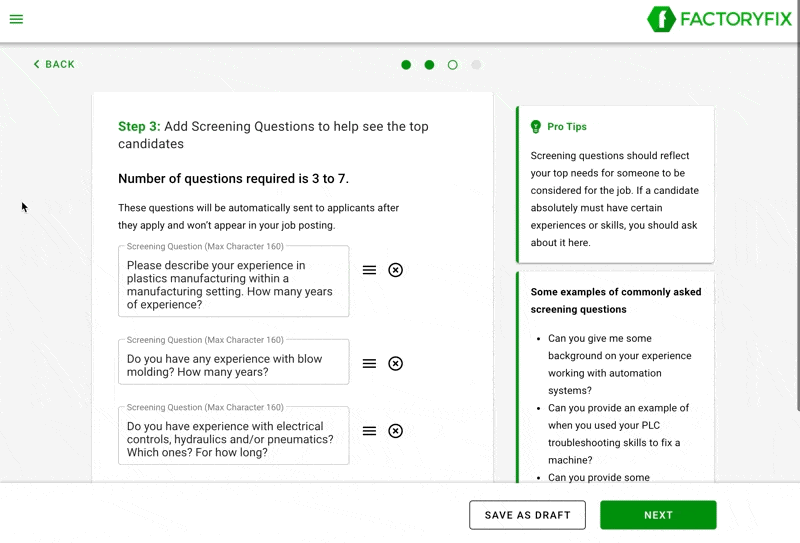Click reorder handle for electrical controls question
Screen dimensions: 800x543
pyautogui.click(x=369, y=431)
